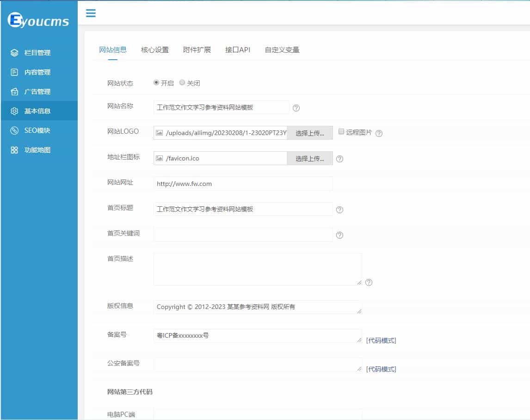
Task: Click 选择上传 button for 地址栏图标
Action: click(309, 158)
